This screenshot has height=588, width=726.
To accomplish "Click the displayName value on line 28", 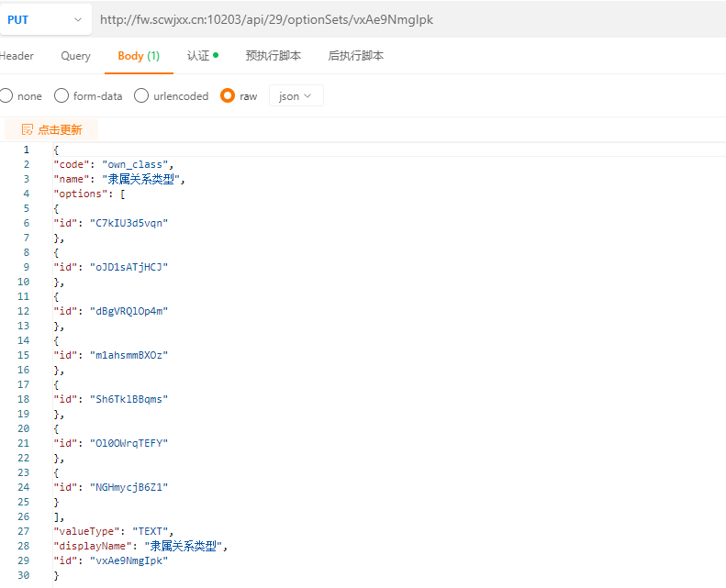I will coord(184,546).
